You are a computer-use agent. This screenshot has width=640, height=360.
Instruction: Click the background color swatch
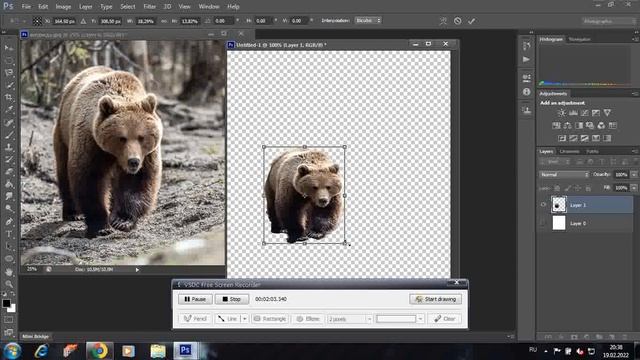coord(12,309)
